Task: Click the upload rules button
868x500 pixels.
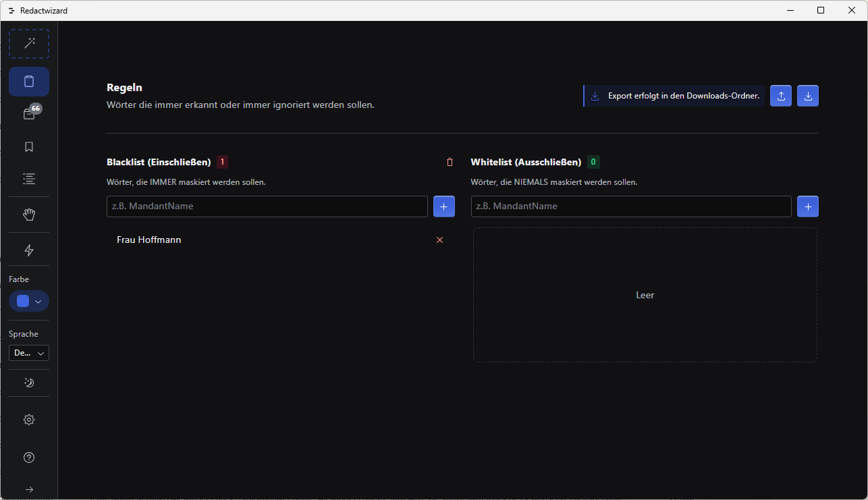Action: (781, 96)
